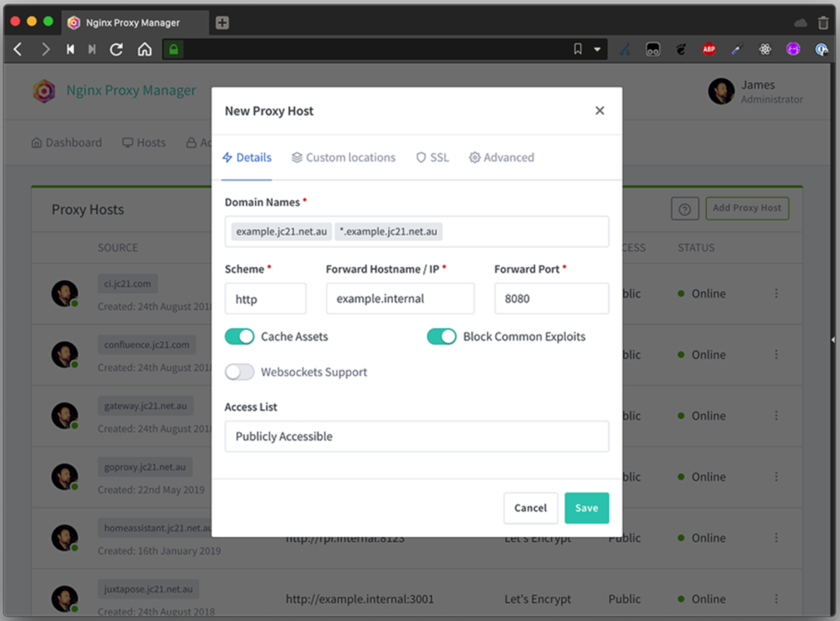Switch to Custom locations tab
This screenshot has height=621, width=840.
click(x=343, y=157)
